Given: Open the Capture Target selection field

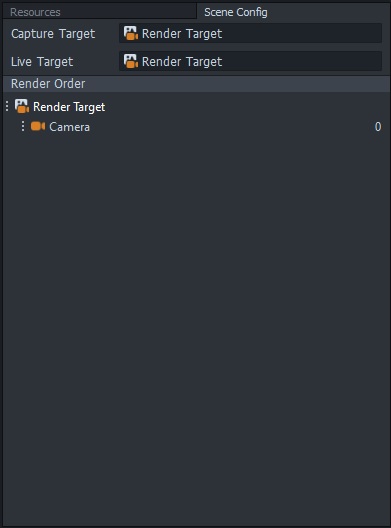Looking at the screenshot, I should pyautogui.click(x=250, y=33).
